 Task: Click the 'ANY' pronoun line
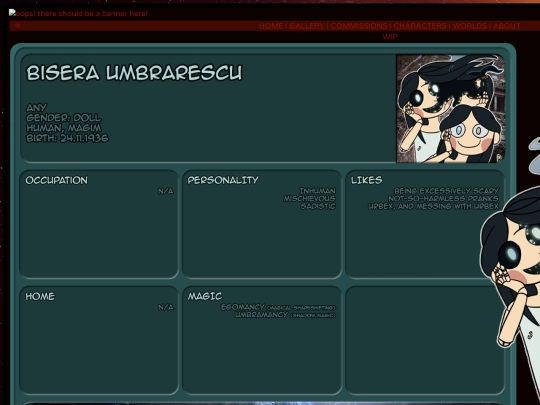click(37, 107)
